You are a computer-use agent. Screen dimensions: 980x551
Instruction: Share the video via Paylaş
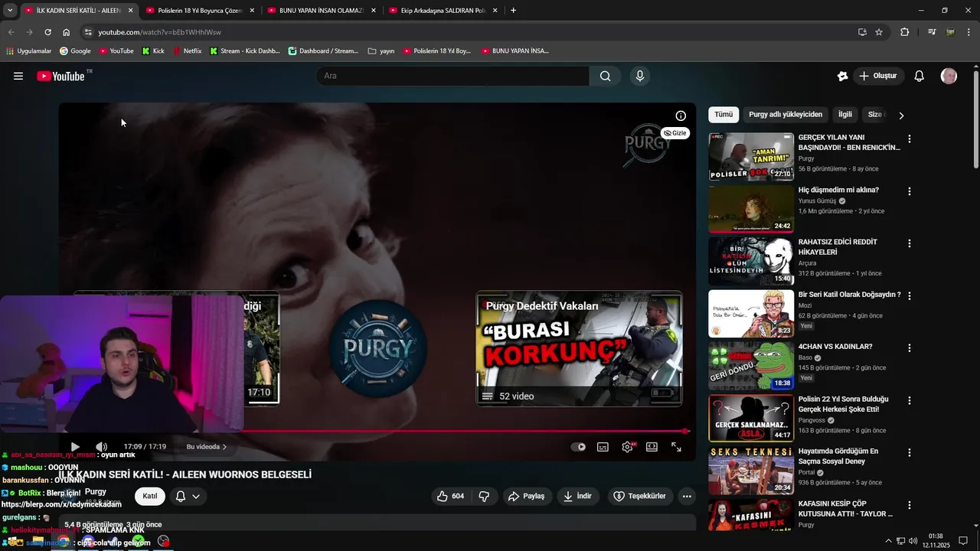(x=527, y=496)
